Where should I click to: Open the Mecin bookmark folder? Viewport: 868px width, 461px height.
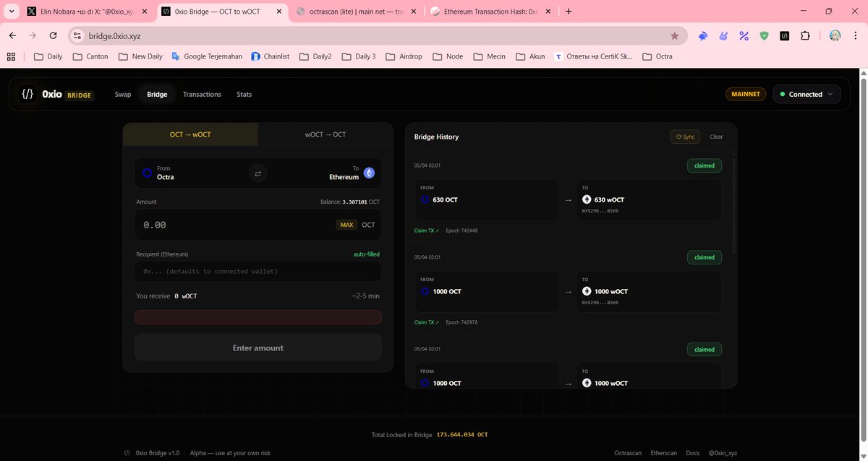(x=489, y=56)
